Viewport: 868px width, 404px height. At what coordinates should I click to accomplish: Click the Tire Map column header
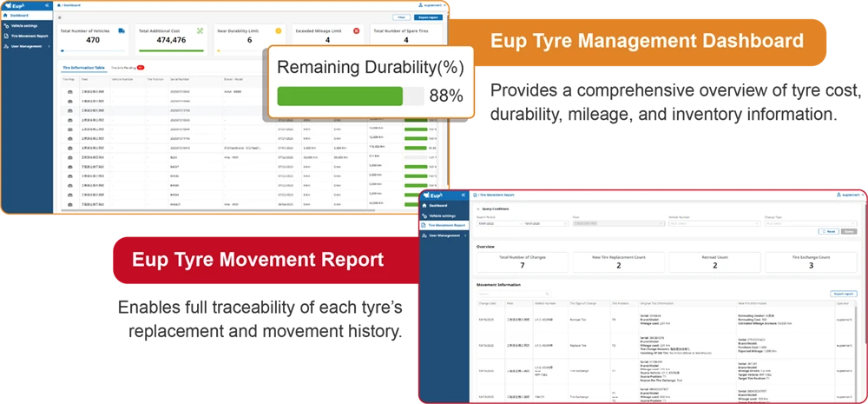pyautogui.click(x=67, y=79)
